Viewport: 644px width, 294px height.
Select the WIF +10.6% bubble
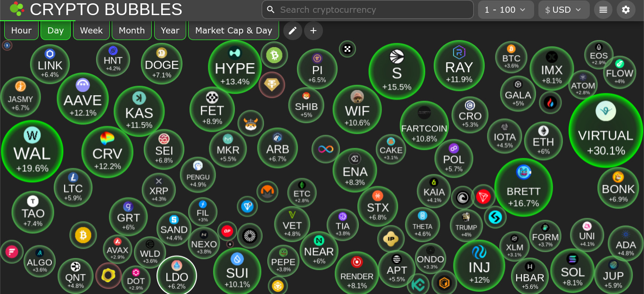pyautogui.click(x=357, y=109)
